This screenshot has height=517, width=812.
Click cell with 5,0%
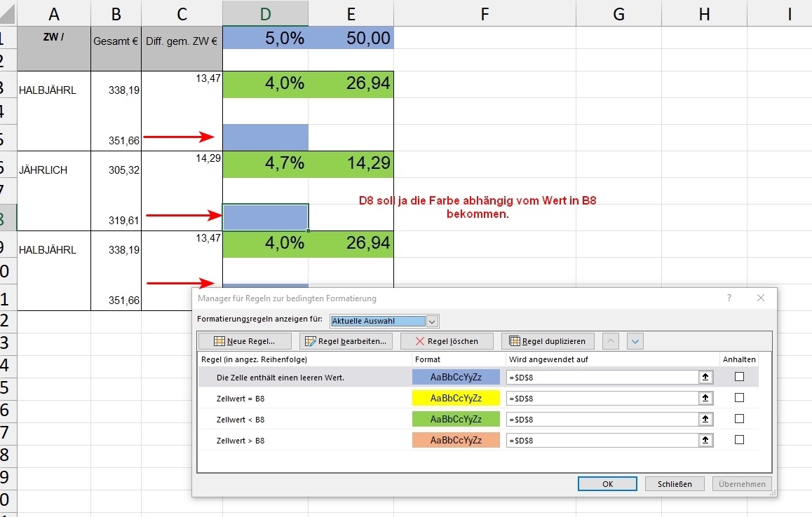pos(266,38)
